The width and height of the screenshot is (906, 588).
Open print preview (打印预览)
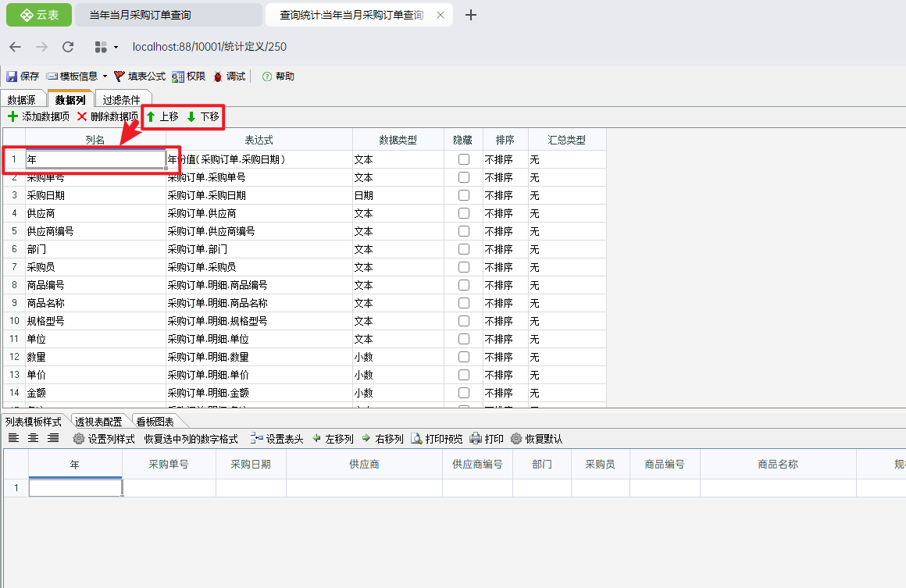(417, 439)
